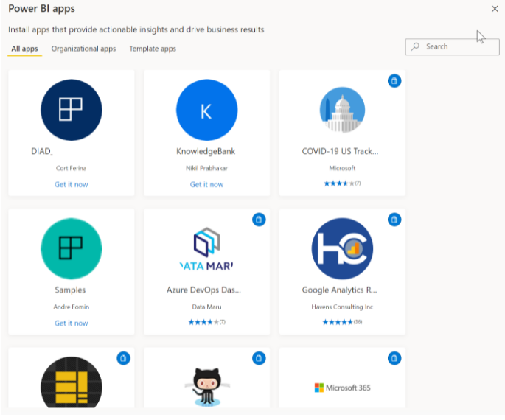Click marketplace bag badge on COVID-19 card
Screen dimensions: 505x420
pyautogui.click(x=394, y=81)
